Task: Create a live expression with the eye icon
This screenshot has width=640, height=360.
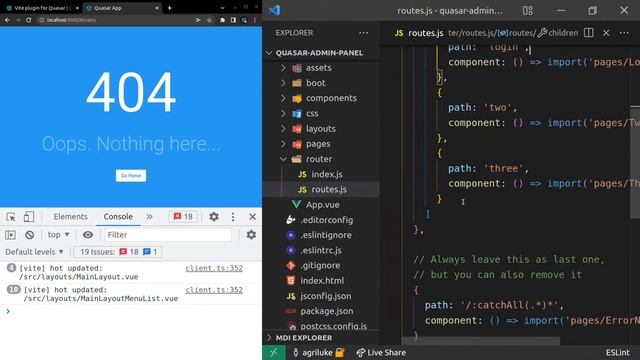Action: click(x=88, y=235)
